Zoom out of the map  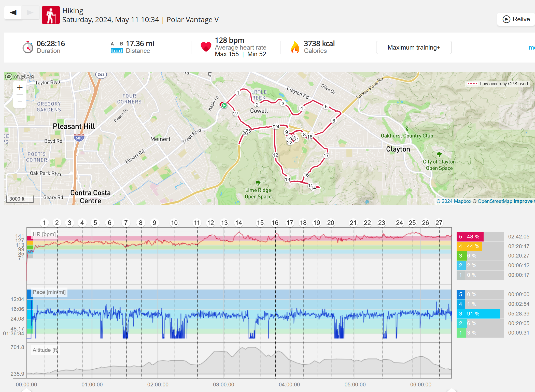[20, 101]
